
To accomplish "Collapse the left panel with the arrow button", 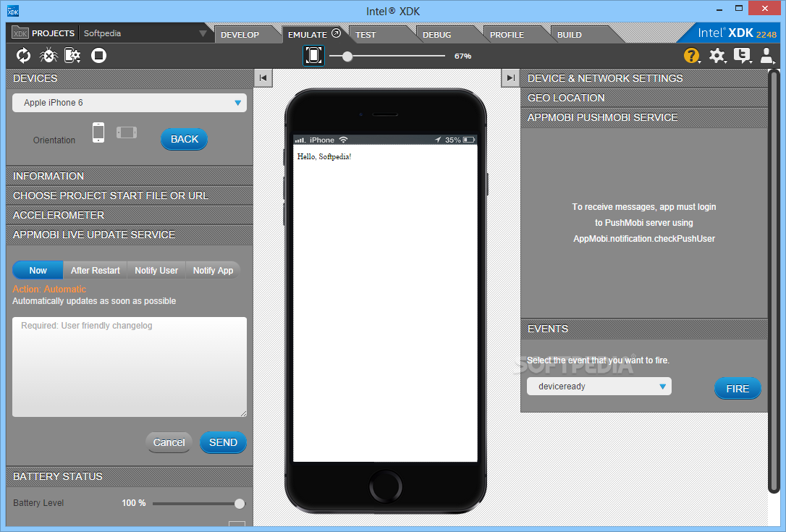I will click(x=263, y=77).
